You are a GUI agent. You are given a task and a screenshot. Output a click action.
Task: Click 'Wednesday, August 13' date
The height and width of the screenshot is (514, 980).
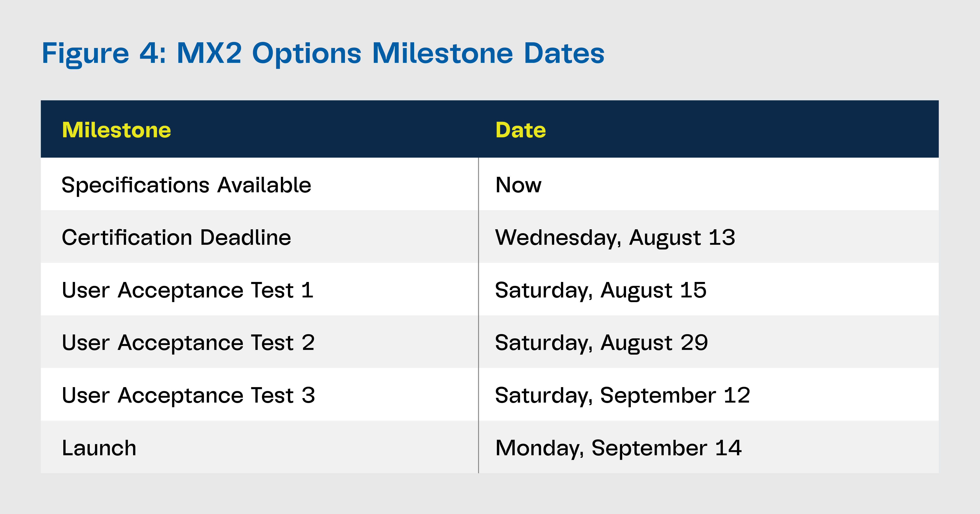(615, 238)
